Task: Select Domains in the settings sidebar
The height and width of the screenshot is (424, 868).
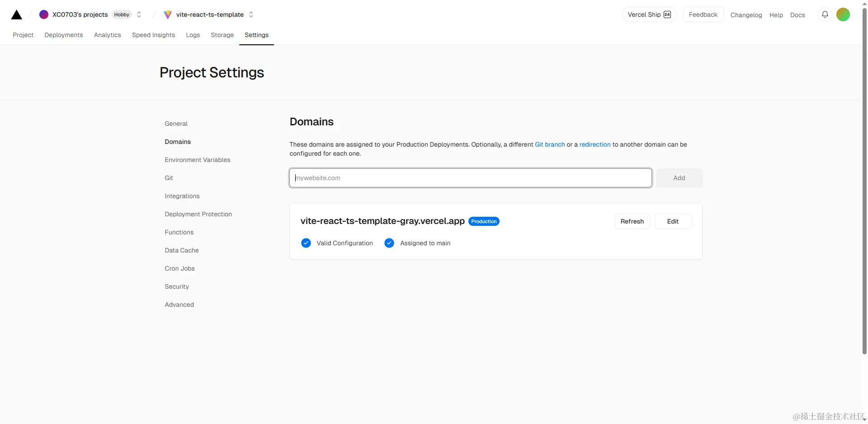Action: coord(178,142)
